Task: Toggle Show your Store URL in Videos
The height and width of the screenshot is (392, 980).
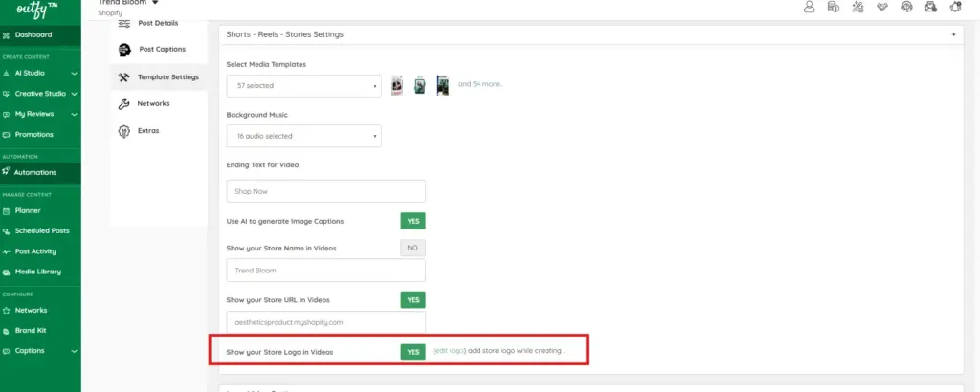Action: pos(412,299)
